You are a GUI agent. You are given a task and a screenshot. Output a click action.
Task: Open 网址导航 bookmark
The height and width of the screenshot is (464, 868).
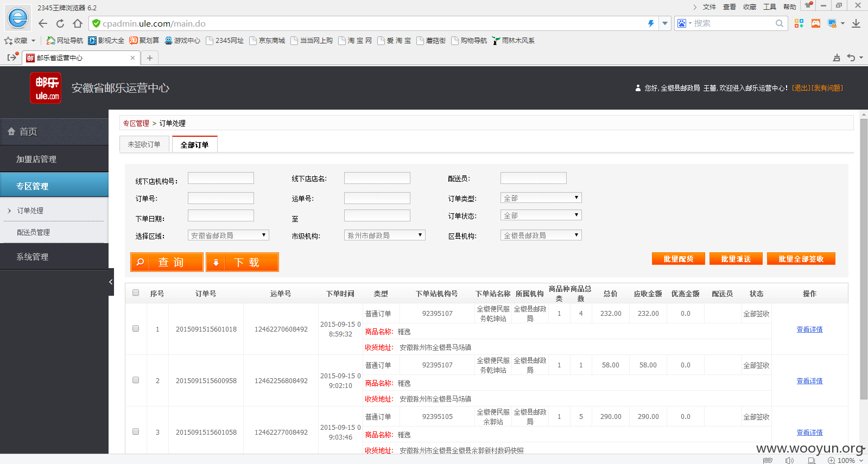click(65, 41)
